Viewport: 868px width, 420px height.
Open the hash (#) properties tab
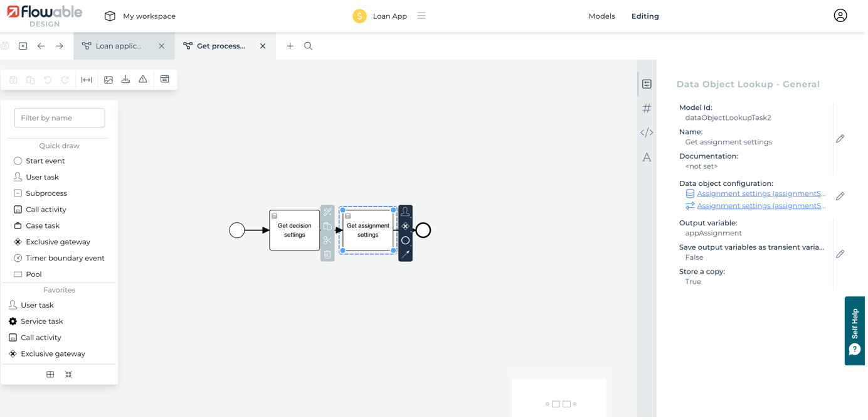(x=647, y=109)
